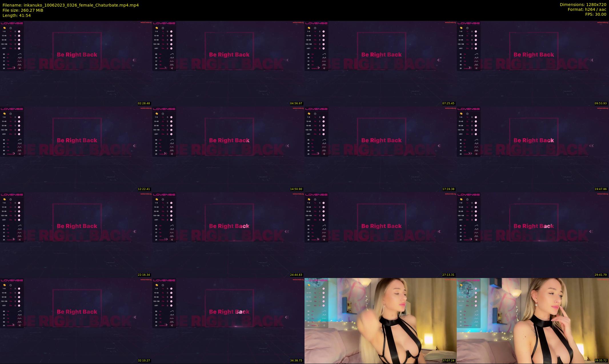Click the Be Right Back frame at 34:38.75
Viewport: 609px width, 364px height.
pyautogui.click(x=228, y=321)
